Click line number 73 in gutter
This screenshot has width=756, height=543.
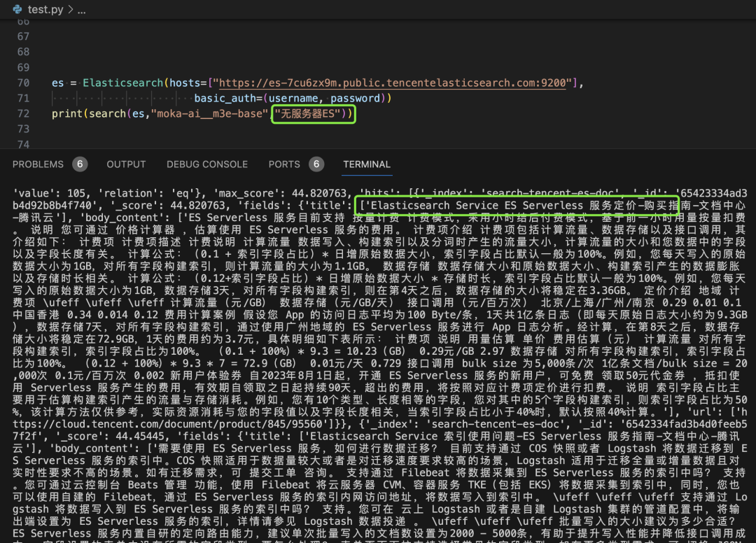coord(23,129)
